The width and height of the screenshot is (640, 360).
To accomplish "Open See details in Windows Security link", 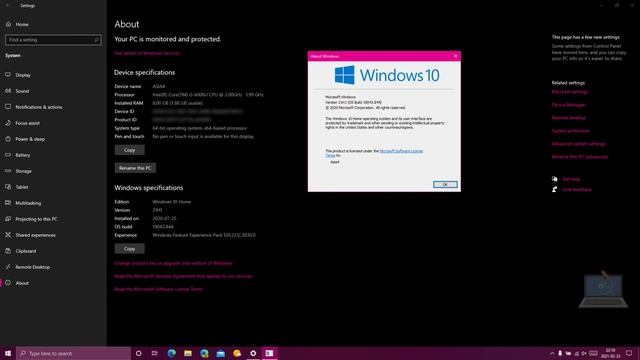I will (x=147, y=53).
